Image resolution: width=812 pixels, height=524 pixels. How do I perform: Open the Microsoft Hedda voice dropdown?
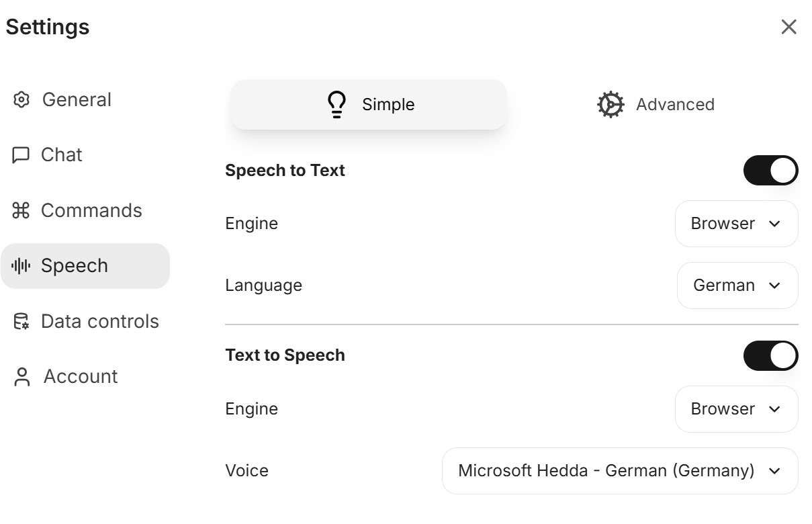point(619,471)
